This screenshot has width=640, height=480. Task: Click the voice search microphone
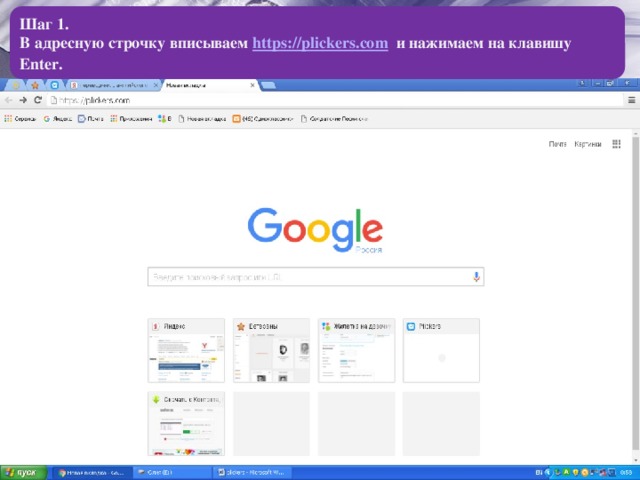pyautogui.click(x=476, y=277)
